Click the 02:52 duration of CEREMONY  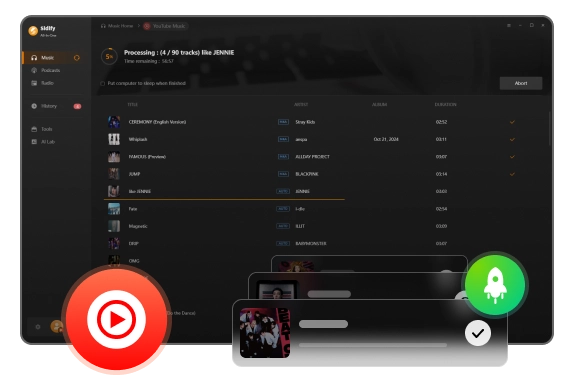point(441,122)
